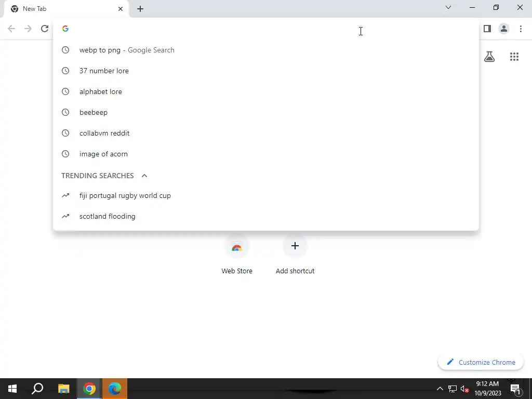Open Microsoft Edge from taskbar
Screen dimensions: 532x399
tap(115, 389)
